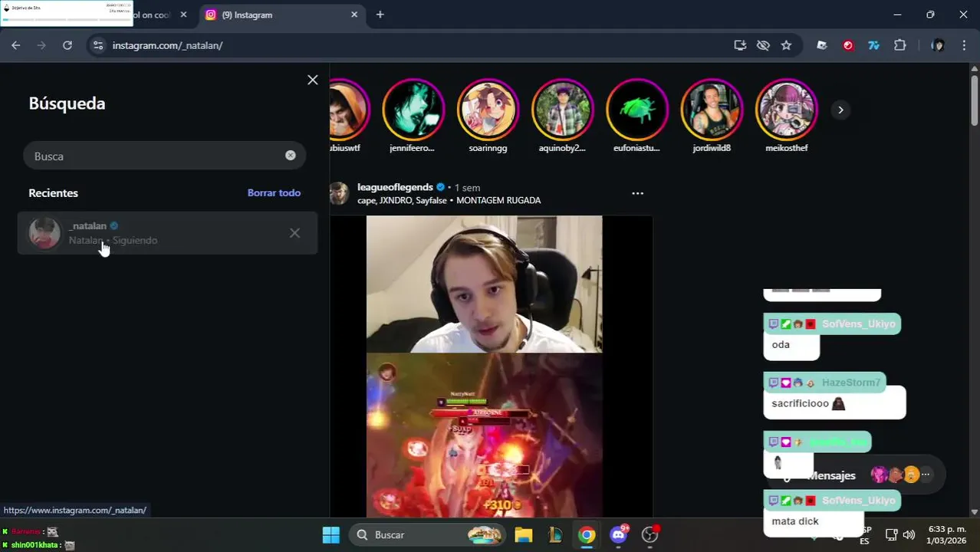Viewport: 980px width, 552px height.
Task: View meikosthef story
Action: [786, 110]
